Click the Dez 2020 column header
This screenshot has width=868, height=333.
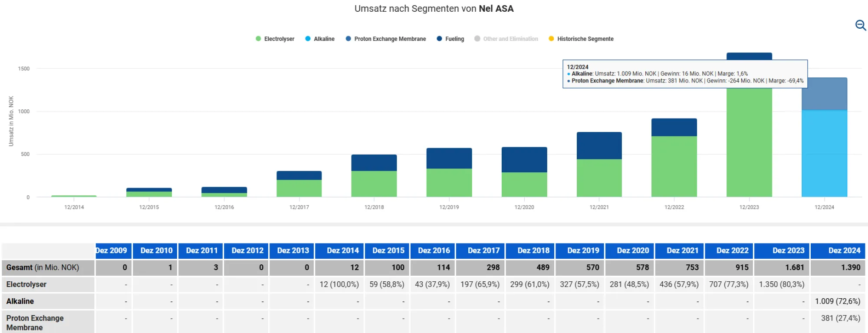coord(630,251)
